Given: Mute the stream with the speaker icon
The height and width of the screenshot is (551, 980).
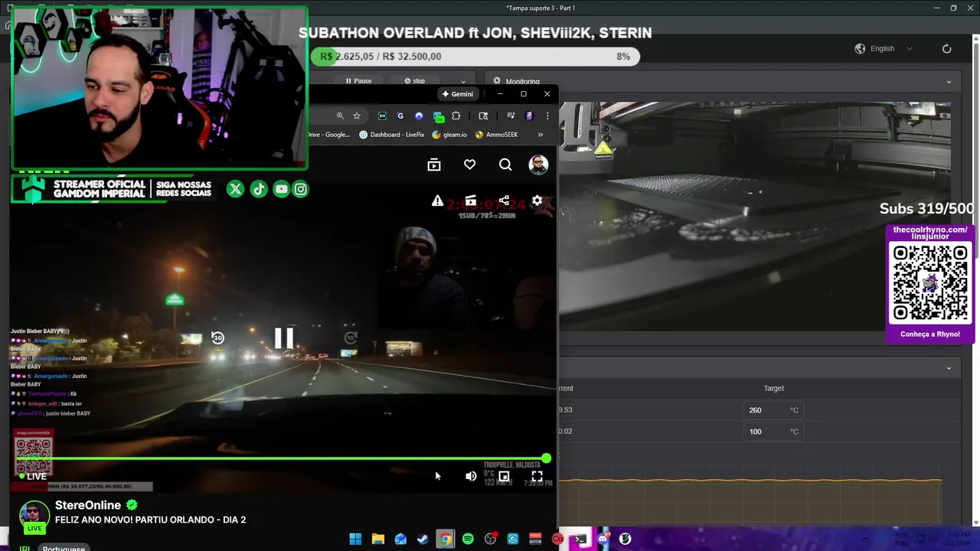Looking at the screenshot, I should [x=471, y=476].
